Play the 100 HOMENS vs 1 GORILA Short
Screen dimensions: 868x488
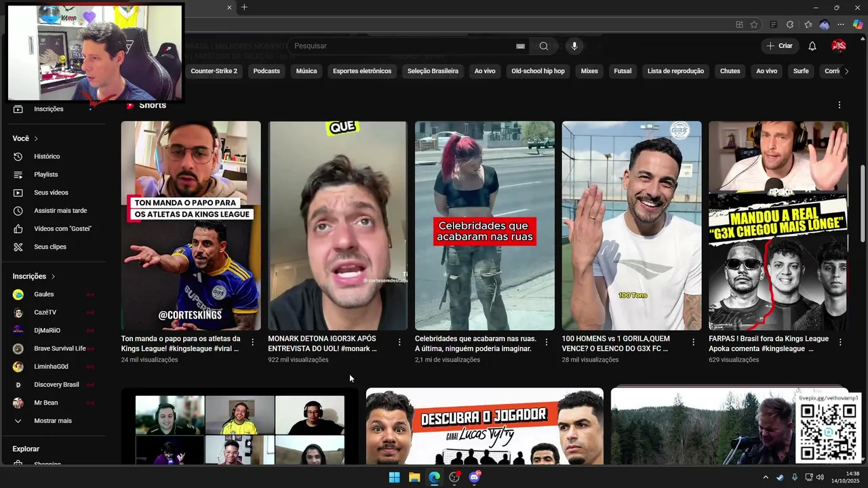click(x=631, y=226)
